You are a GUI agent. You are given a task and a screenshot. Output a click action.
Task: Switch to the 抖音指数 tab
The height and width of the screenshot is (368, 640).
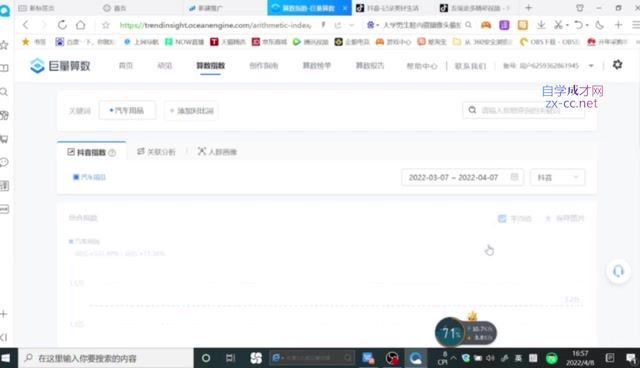(x=91, y=152)
